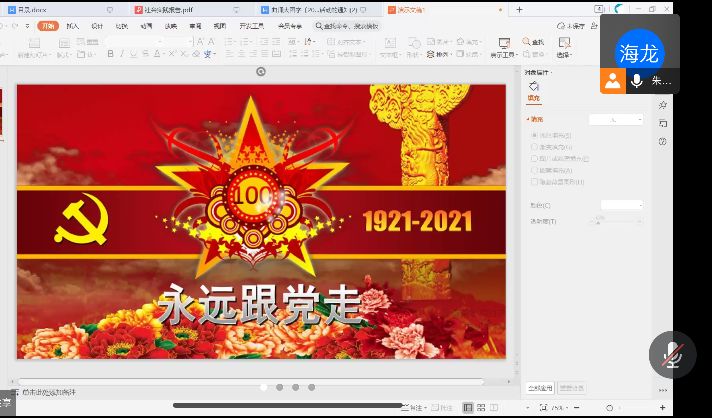Click the cloud unsaved icon
Screen dimensions: 712x418
click(x=561, y=26)
